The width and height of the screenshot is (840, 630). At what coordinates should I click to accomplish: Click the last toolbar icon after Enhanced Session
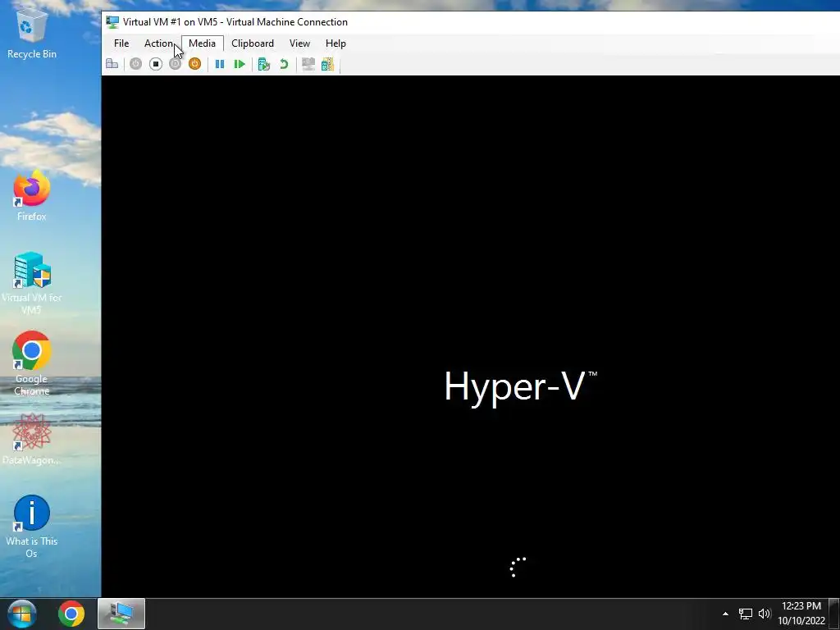327,64
